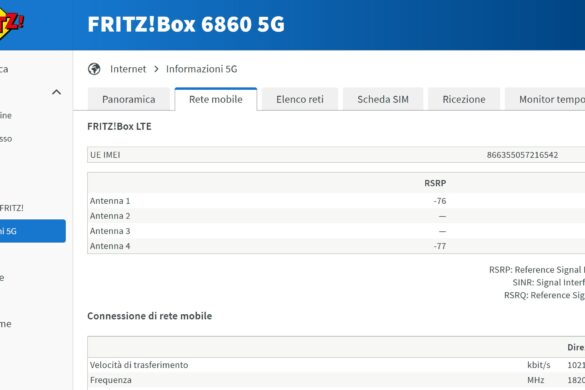Click the FRITZ! logo
Screen dimensions: 585x390
pos(11,24)
